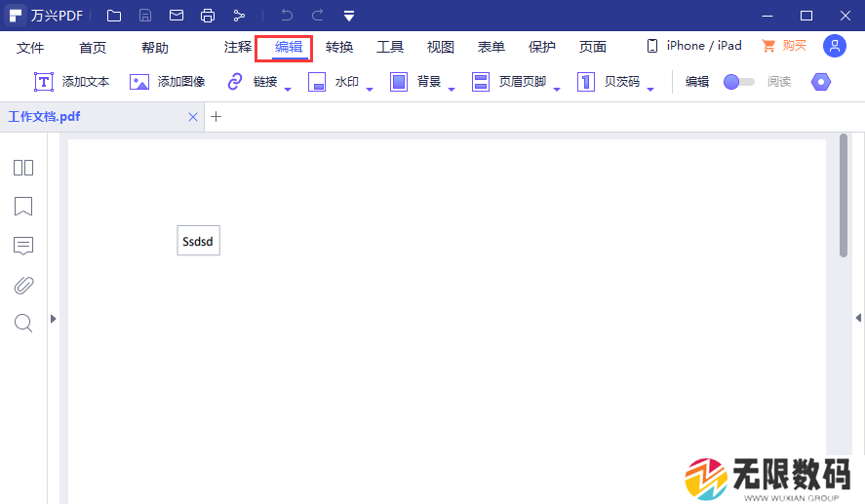Click the share icon in title bar
This screenshot has width=865, height=504.
(239, 16)
